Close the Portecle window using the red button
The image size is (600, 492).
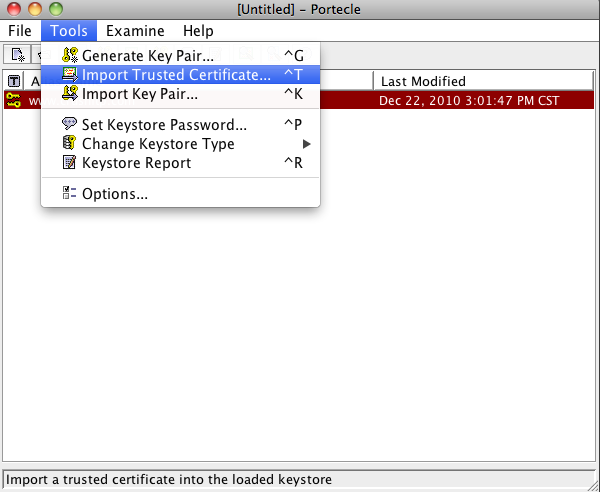14,9
